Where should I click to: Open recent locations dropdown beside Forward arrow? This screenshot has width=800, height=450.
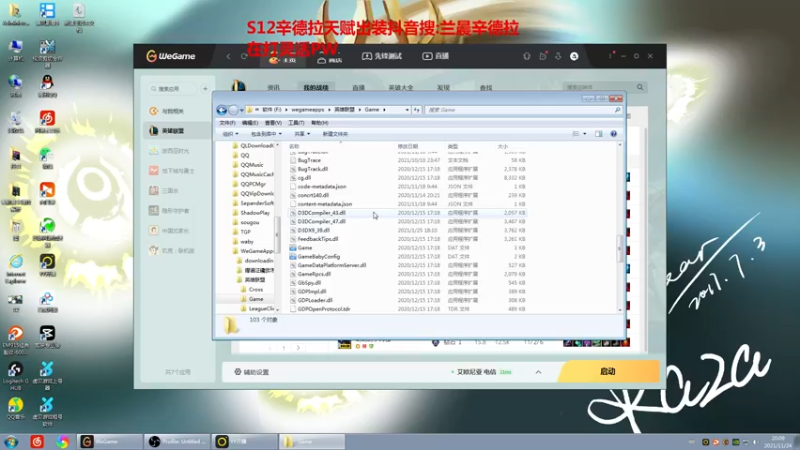pyautogui.click(x=241, y=110)
